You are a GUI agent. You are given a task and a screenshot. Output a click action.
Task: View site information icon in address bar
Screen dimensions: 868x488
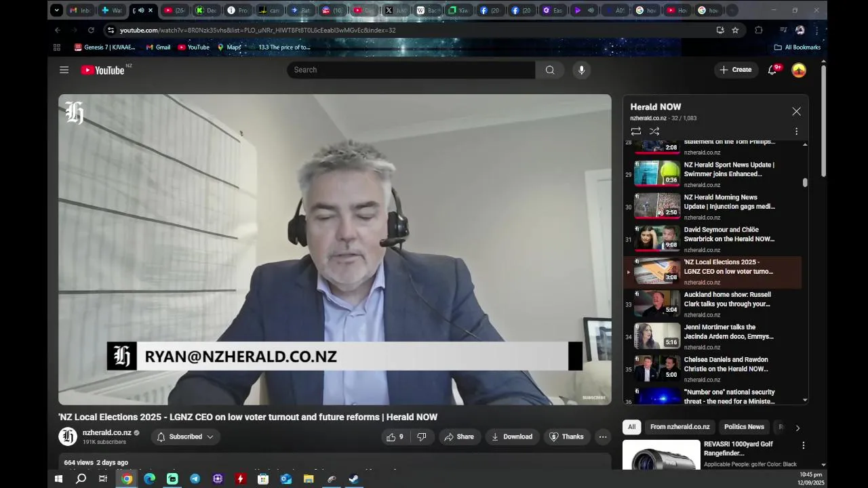click(x=111, y=30)
